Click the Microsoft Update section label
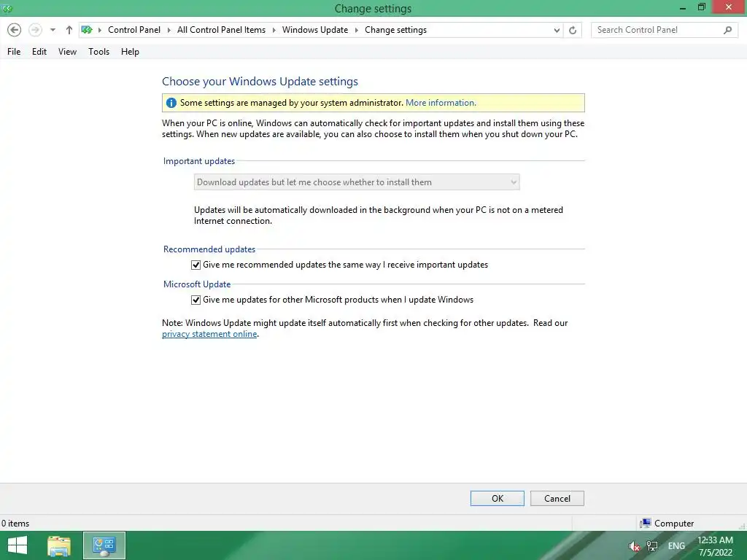This screenshot has width=747, height=560. [197, 284]
